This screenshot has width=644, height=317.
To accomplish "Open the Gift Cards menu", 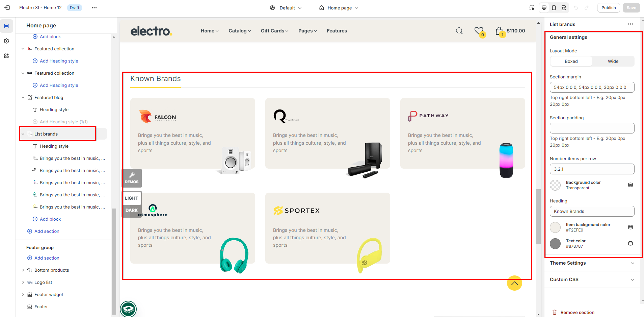I will [274, 31].
